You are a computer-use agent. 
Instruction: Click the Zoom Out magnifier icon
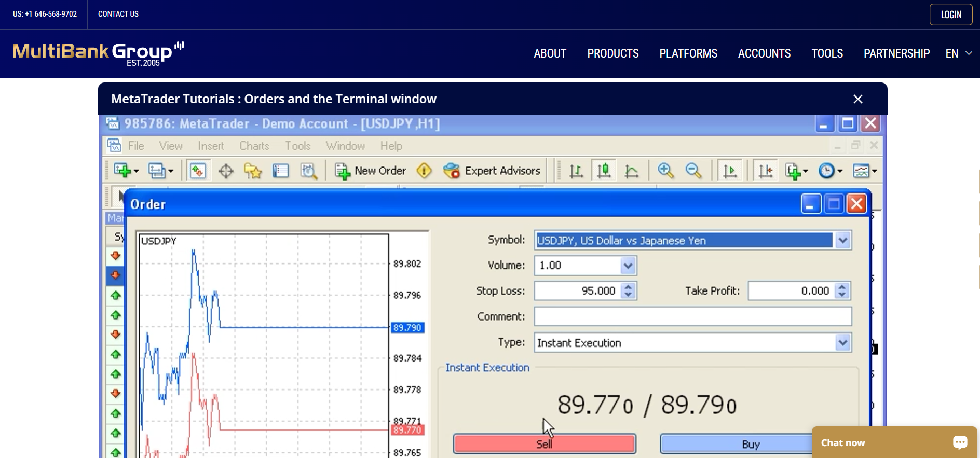(x=693, y=171)
